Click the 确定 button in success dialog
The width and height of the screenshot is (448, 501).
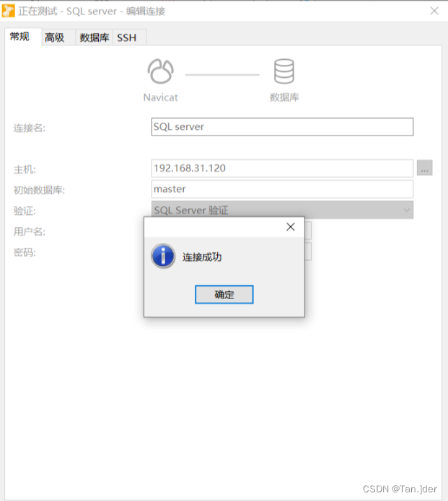pyautogui.click(x=224, y=294)
